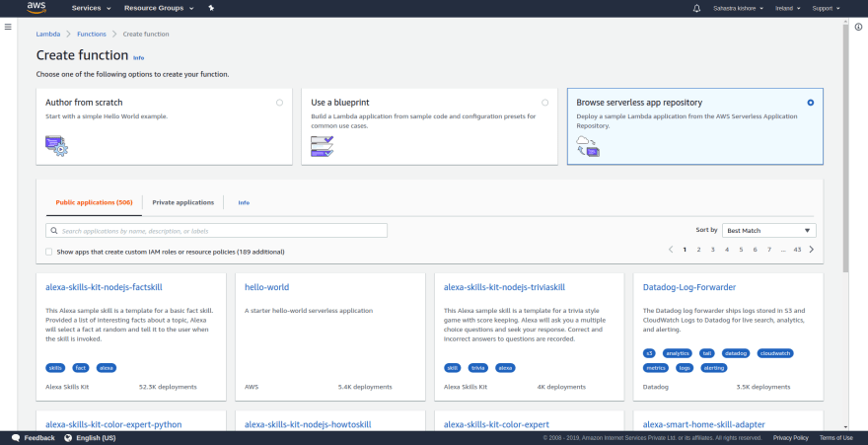Screen dimensions: 868x445
Task: Click the serverless app repository cloud icon
Action: click(x=588, y=146)
